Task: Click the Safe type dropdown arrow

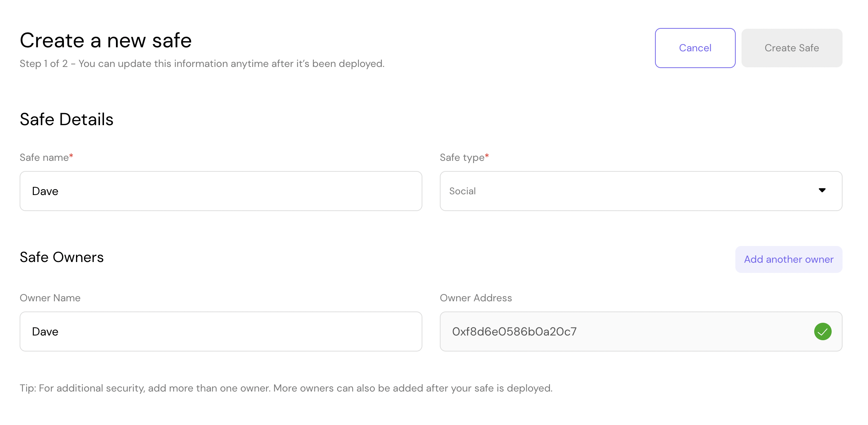Action: click(x=822, y=190)
